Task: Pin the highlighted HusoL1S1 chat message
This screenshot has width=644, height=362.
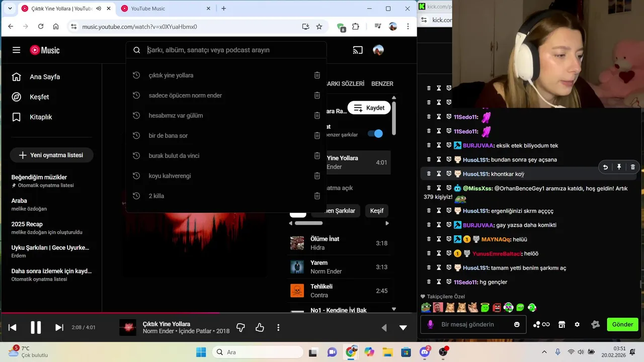Action: 619,167
